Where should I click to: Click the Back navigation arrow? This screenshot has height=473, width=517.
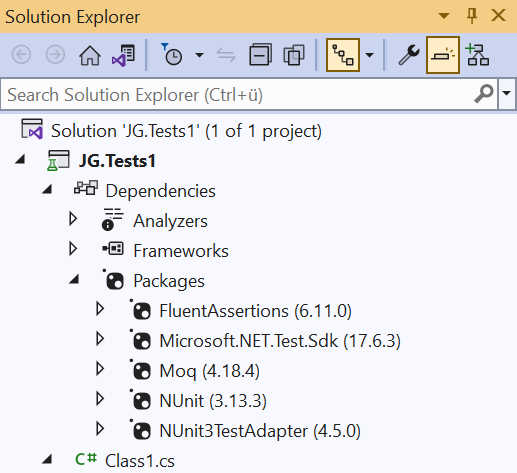pos(21,54)
